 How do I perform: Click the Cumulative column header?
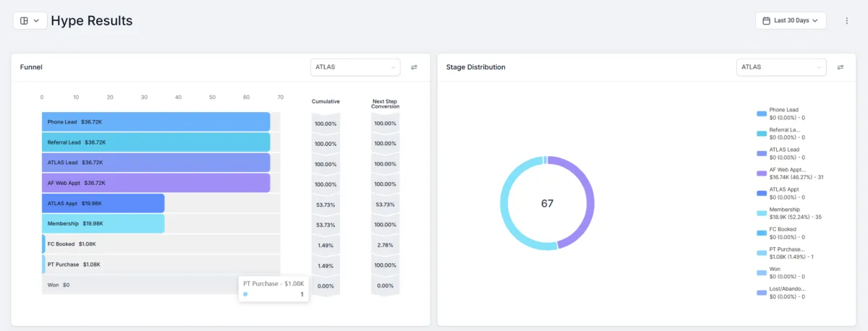click(325, 102)
